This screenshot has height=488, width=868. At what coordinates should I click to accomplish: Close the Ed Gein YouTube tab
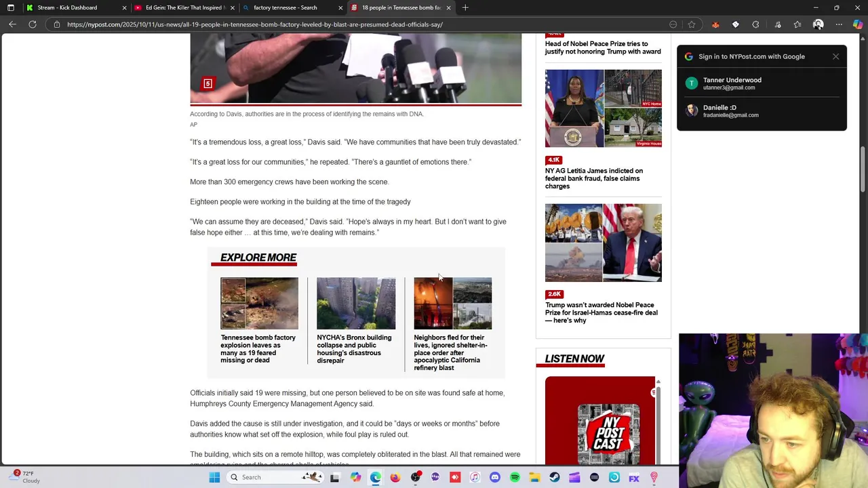[233, 7]
